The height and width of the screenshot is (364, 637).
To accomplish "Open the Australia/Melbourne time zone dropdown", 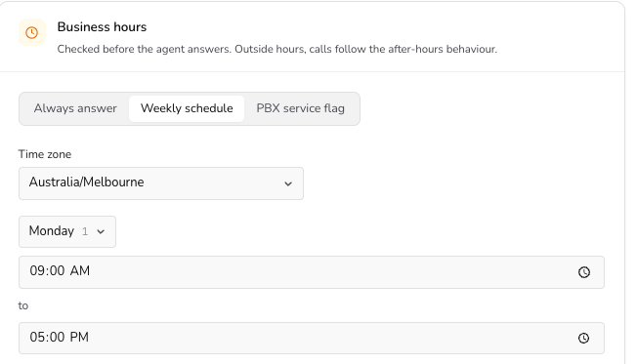I will (x=161, y=183).
